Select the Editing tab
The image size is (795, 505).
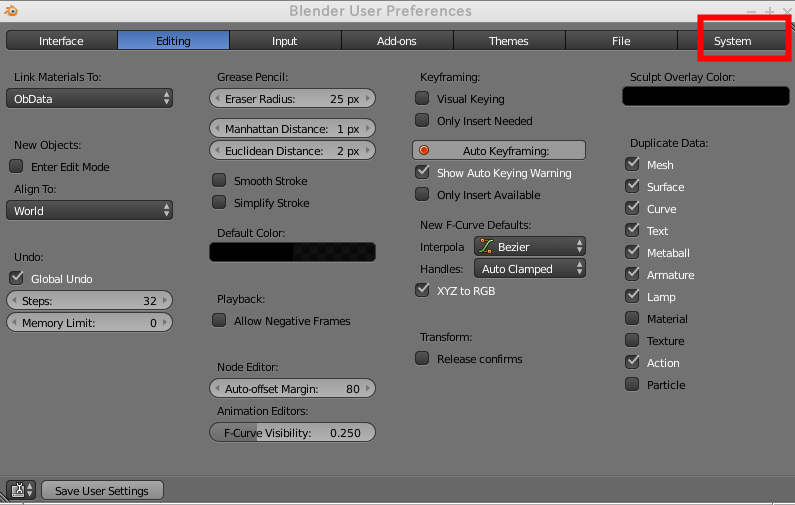pos(173,41)
